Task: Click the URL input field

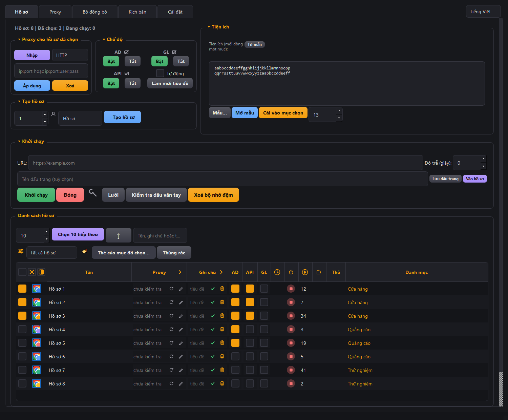Action: 226,163
